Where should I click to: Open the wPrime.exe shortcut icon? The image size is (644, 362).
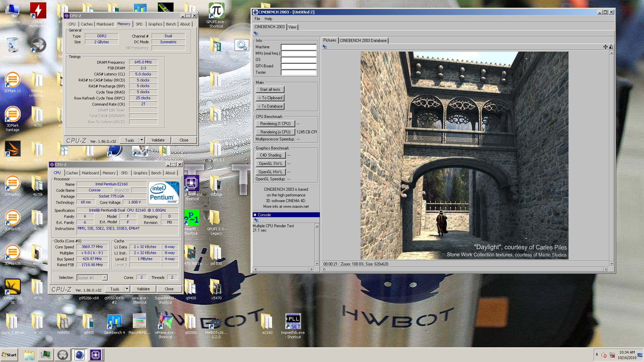click(165, 326)
